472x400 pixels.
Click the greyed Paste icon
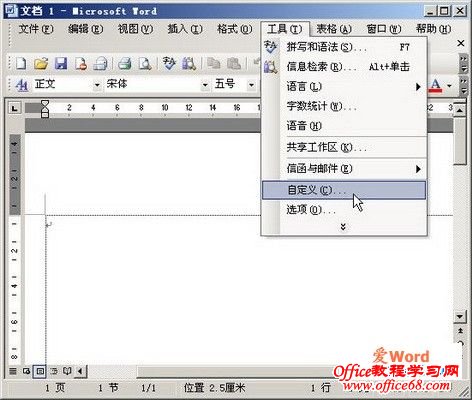click(x=234, y=63)
